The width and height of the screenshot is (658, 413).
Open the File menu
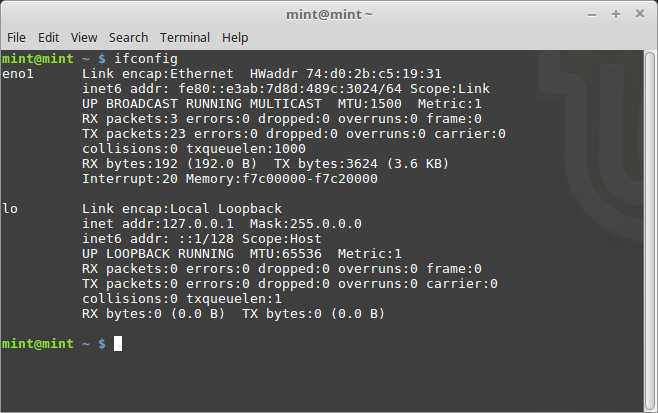(x=16, y=38)
